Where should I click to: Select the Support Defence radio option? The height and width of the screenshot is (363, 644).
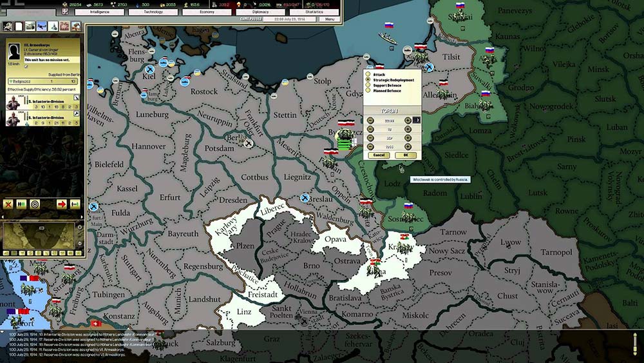tap(368, 86)
